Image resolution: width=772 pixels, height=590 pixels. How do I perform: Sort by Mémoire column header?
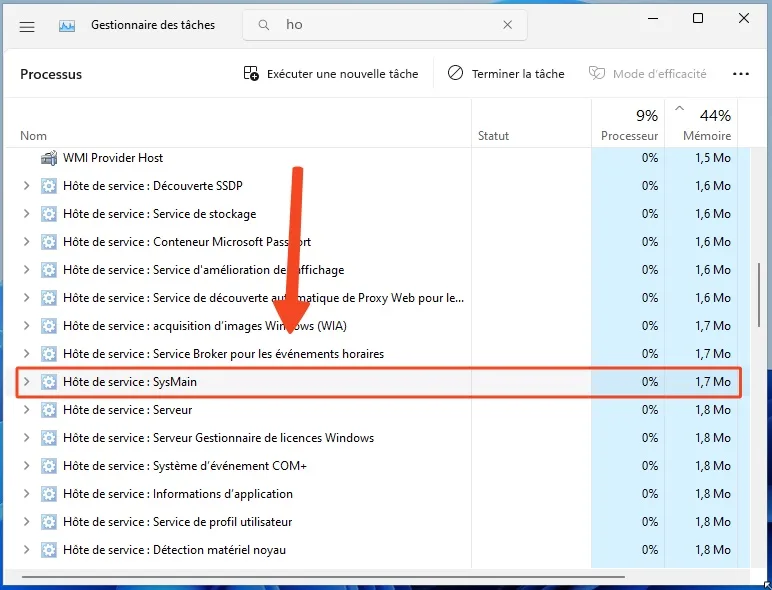coord(706,136)
